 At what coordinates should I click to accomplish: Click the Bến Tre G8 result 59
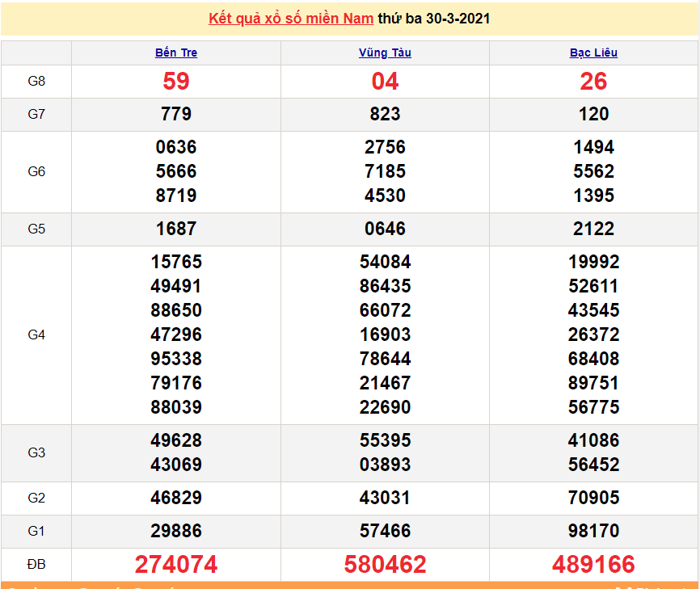coord(176,82)
